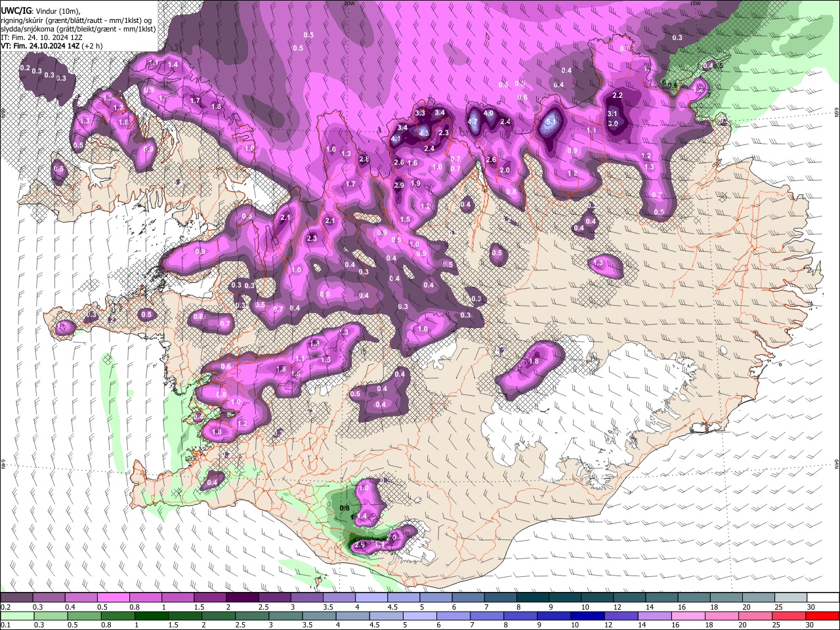Click the map value '3.1'
The height and width of the screenshot is (630, 840).
(613, 114)
